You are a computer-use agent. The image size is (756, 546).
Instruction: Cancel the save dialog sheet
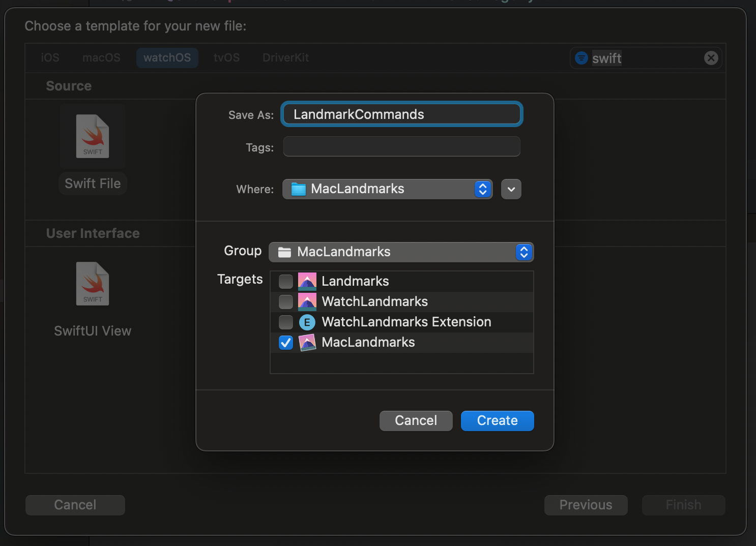point(416,421)
